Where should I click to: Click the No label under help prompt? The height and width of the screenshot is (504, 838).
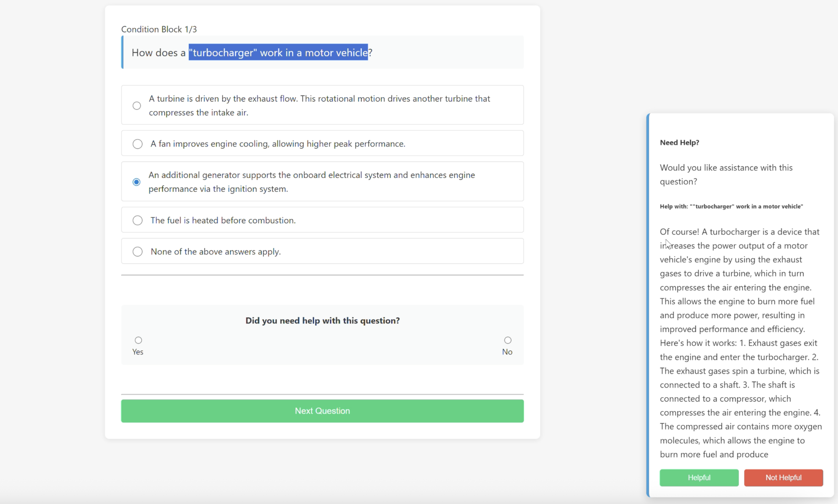point(507,352)
